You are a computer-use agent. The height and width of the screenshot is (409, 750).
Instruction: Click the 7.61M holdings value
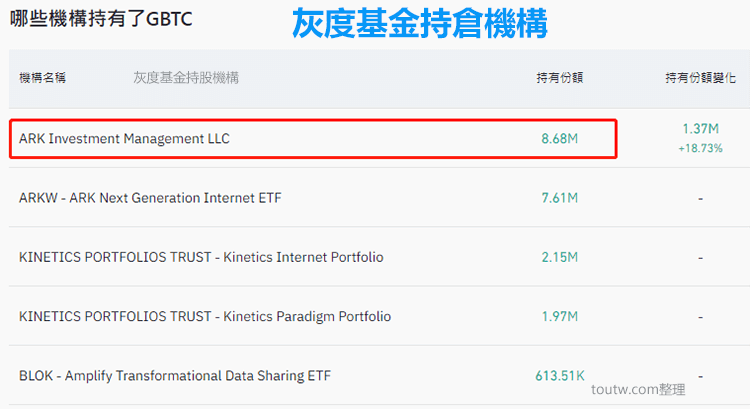tap(560, 198)
